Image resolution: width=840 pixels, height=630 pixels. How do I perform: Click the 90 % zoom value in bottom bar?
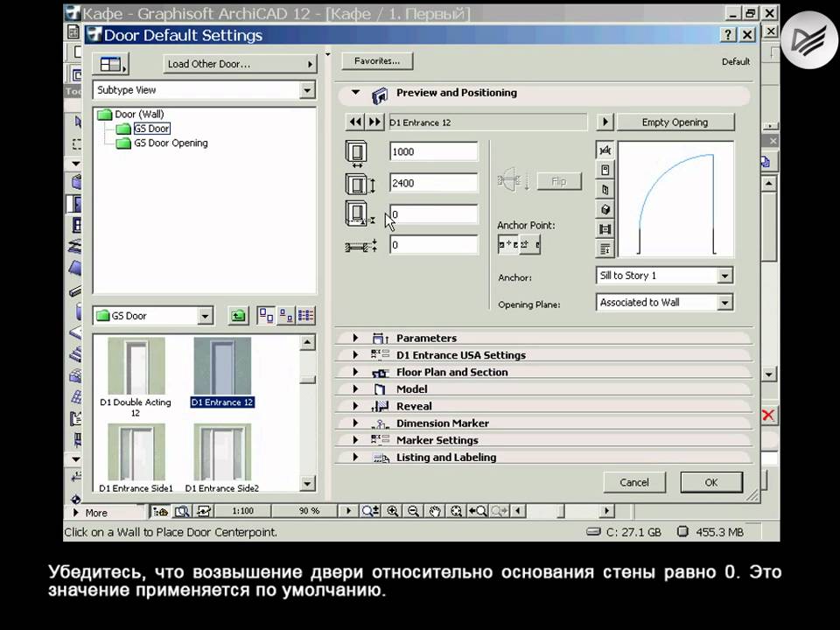(309, 511)
